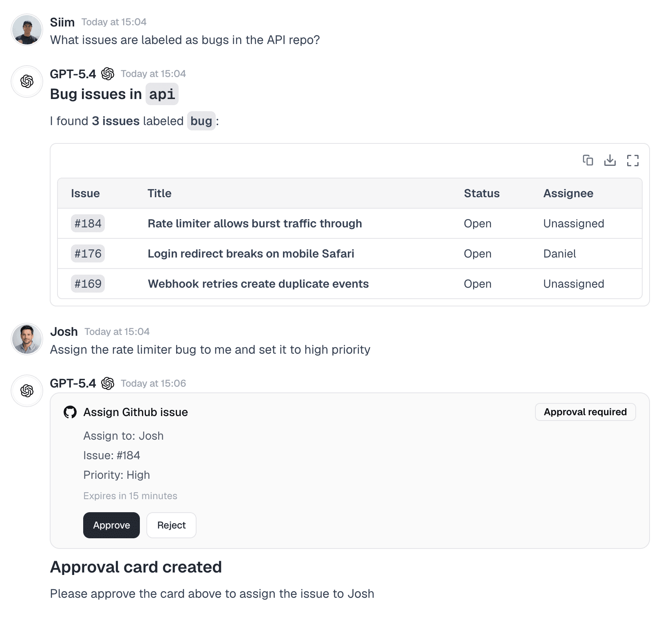Screen dimensions: 672x621
Task: Click the Approval required badge
Action: 585,412
